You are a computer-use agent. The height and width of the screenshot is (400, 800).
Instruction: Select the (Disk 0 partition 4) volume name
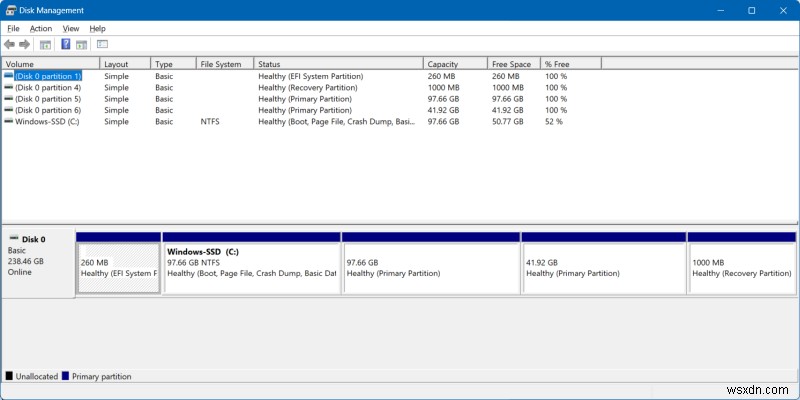48,87
